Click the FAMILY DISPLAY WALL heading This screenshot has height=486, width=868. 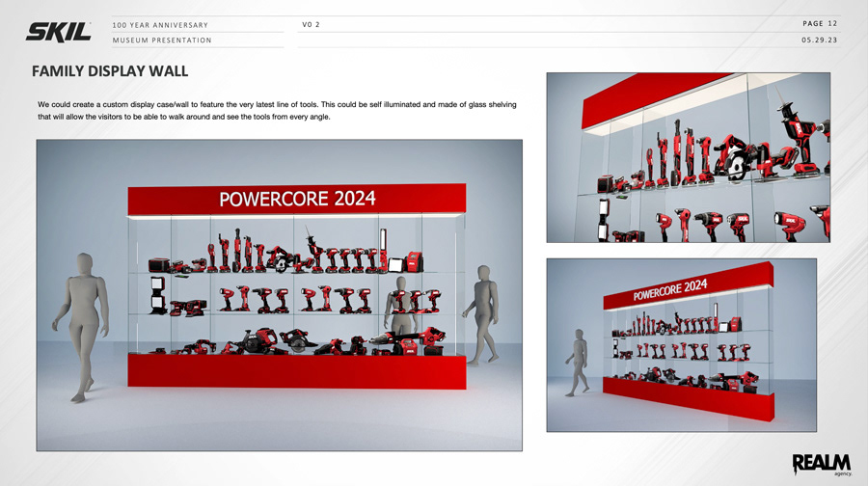click(110, 71)
